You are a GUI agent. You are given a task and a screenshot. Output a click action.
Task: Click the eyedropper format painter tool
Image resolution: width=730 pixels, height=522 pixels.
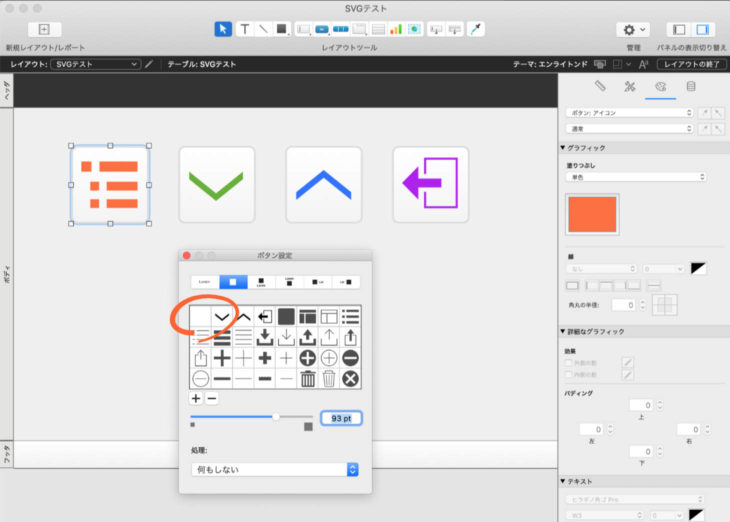click(475, 29)
